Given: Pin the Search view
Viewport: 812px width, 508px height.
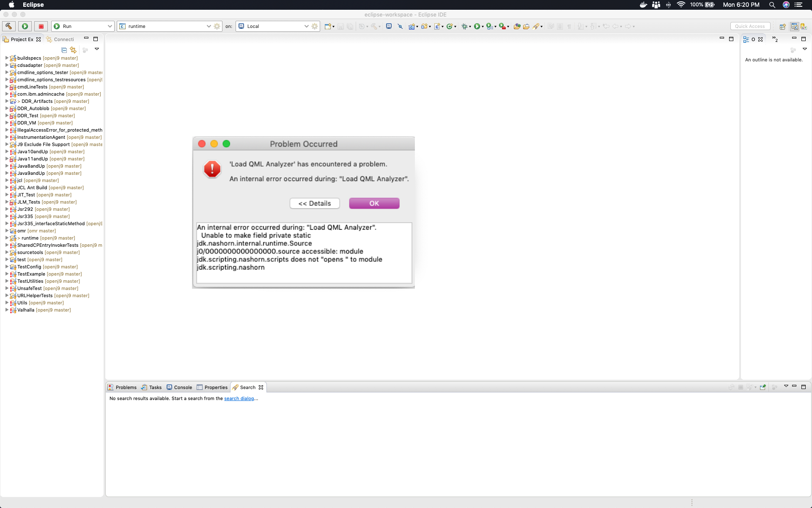Looking at the screenshot, I should point(763,387).
